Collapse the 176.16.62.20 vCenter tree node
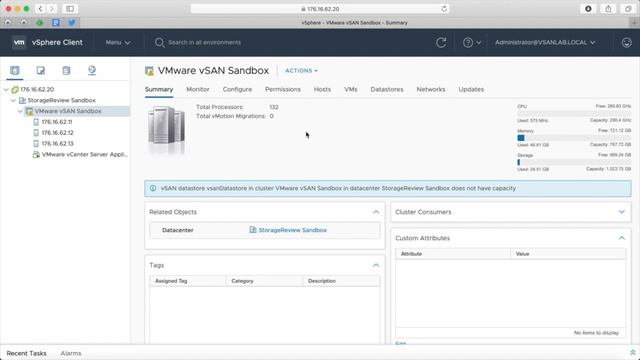The height and width of the screenshot is (360, 640). 6,89
